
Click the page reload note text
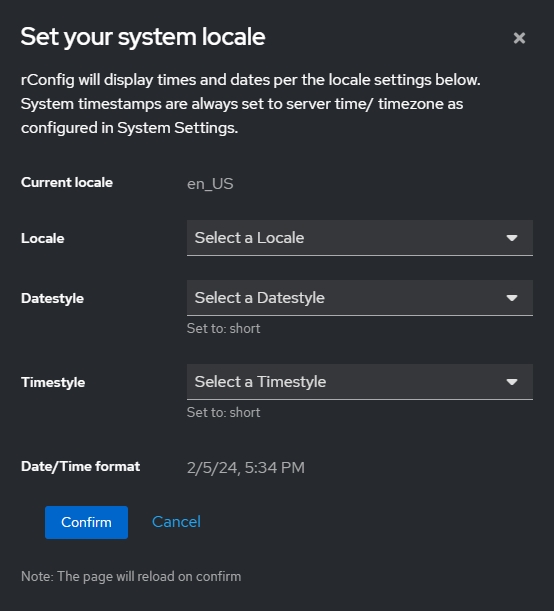(131, 576)
